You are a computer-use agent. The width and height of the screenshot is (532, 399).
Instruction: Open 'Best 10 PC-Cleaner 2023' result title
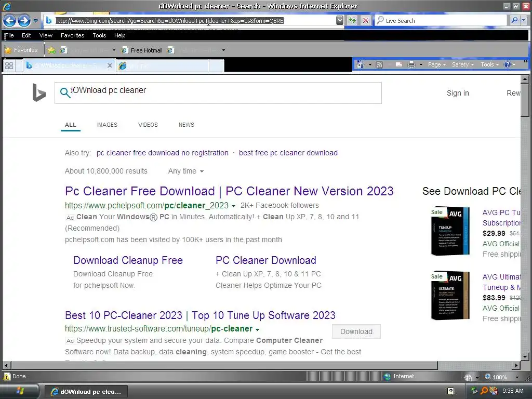click(200, 315)
